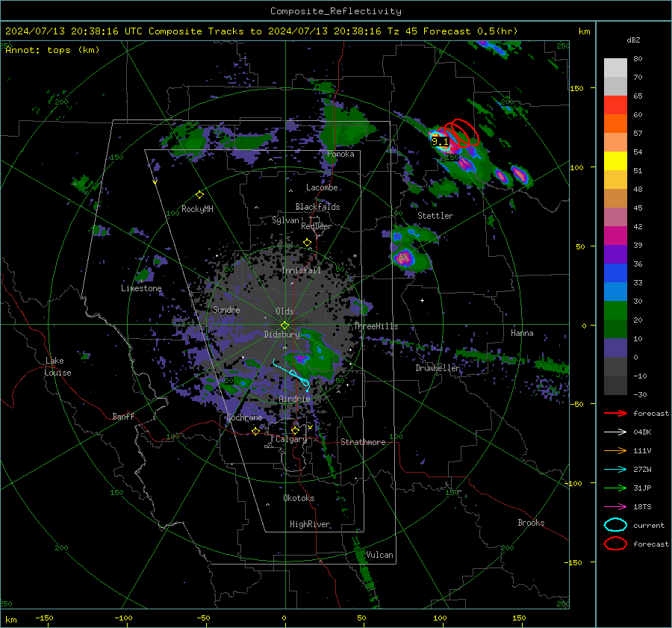
Task: Click the Lake Louise label
Action: click(57, 367)
